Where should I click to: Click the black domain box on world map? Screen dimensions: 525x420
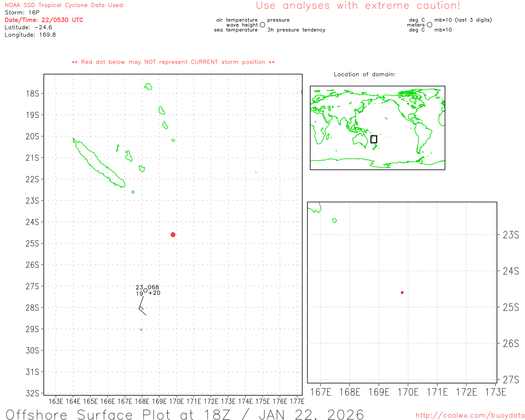(374, 139)
